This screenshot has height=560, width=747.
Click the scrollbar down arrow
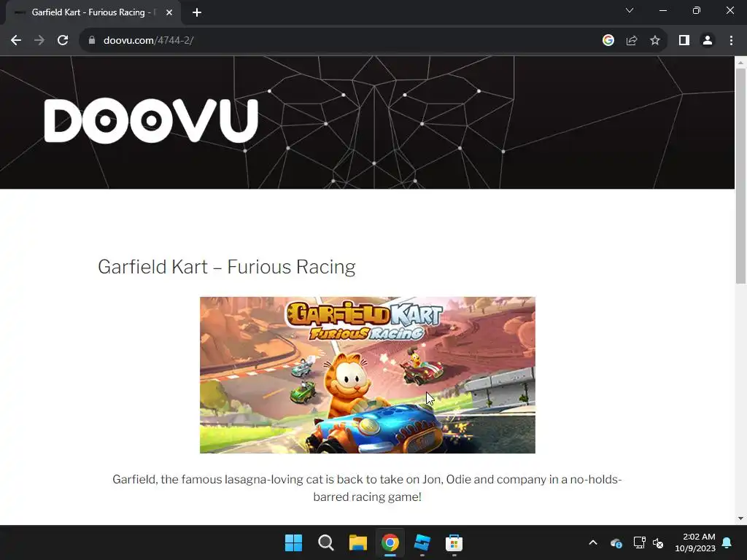coord(740,518)
